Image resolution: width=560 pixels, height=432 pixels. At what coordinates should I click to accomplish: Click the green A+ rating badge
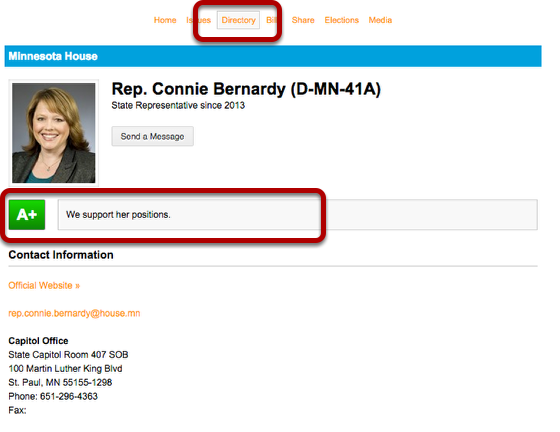[27, 215]
